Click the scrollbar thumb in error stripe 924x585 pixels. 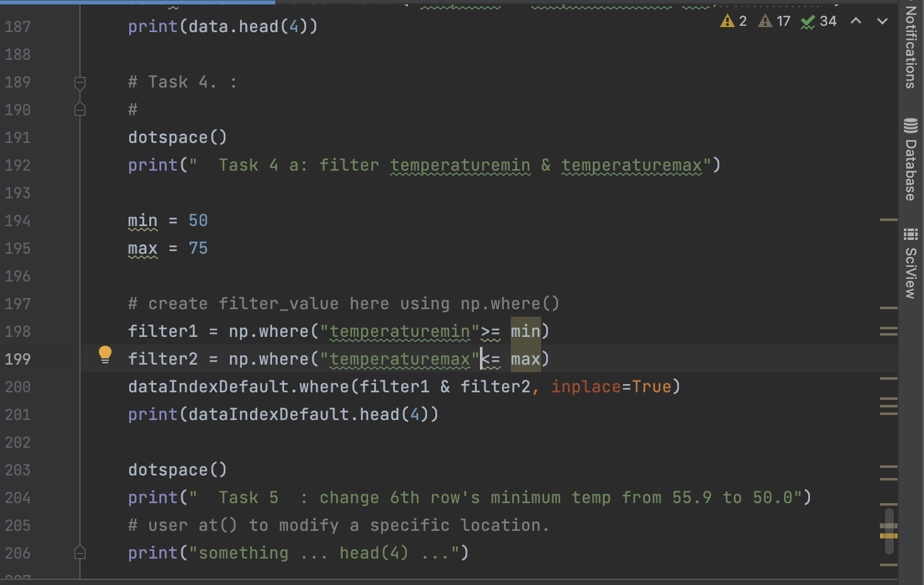889,531
